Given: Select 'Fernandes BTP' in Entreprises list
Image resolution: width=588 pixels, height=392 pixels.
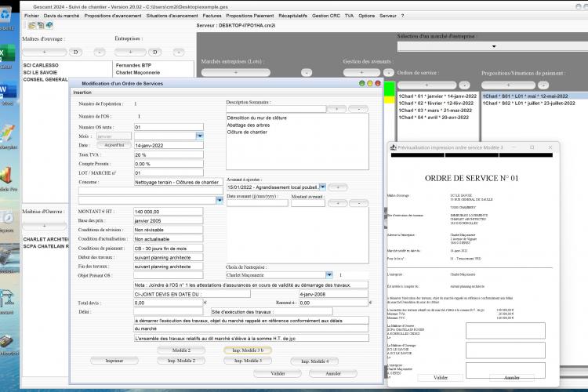Looking at the screenshot, I should pyautogui.click(x=133, y=65).
